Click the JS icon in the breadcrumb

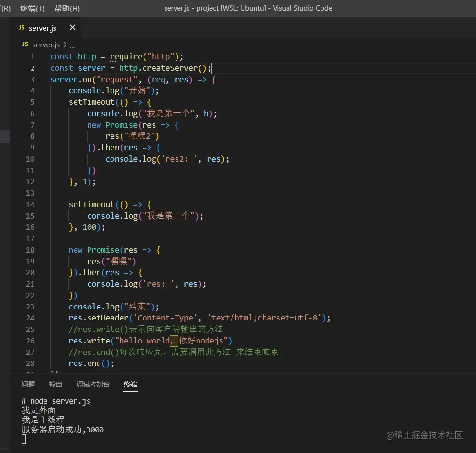(25, 44)
